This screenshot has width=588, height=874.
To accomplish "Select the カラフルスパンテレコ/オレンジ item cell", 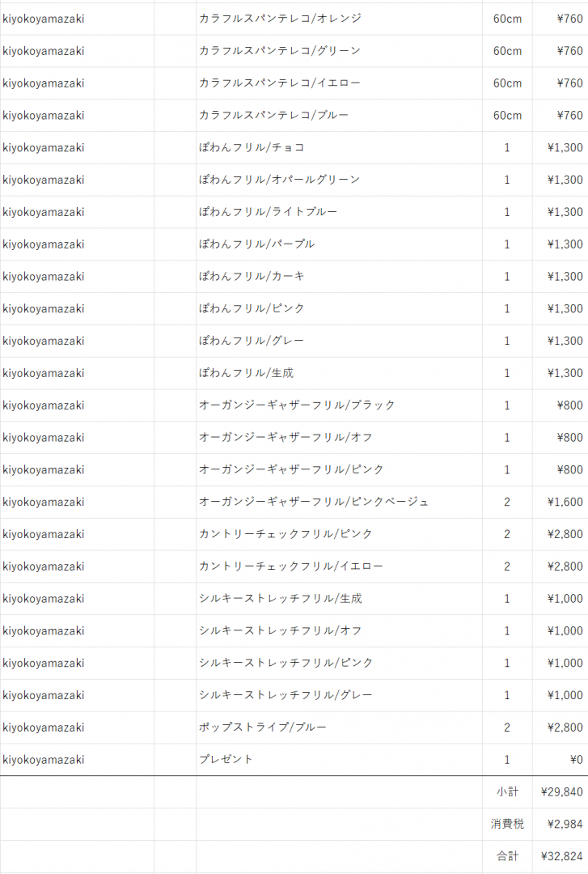I will point(339,19).
